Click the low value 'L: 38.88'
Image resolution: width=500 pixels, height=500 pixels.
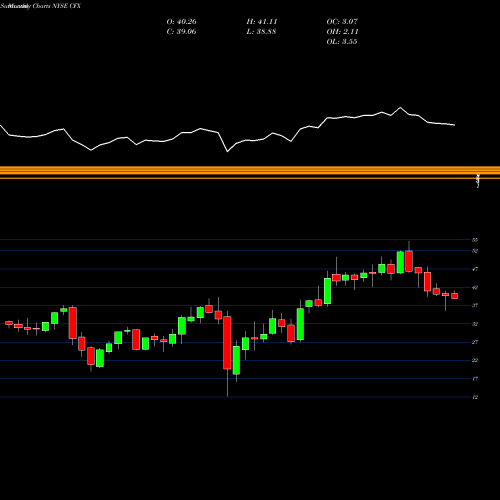click(x=261, y=32)
